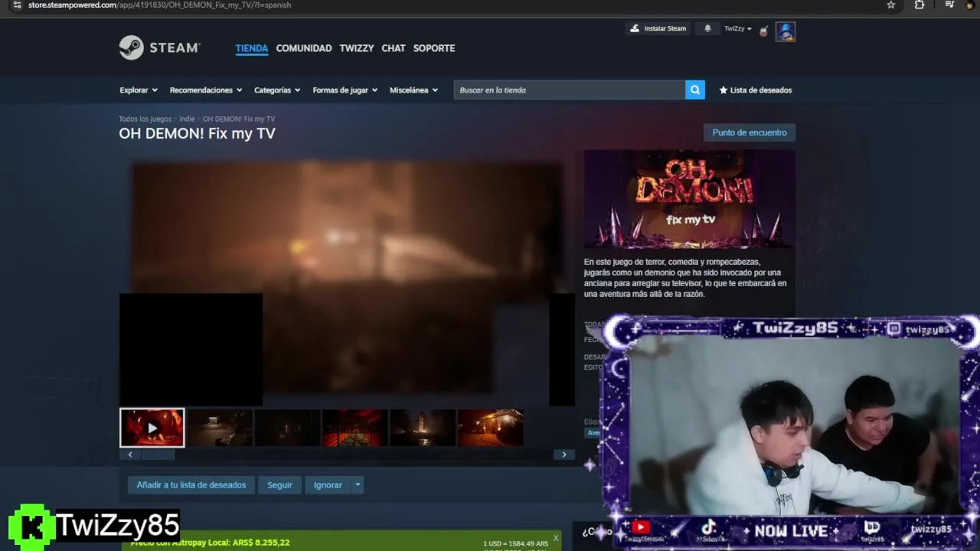Click Todos los juegos breadcrumb
Image resolution: width=980 pixels, height=551 pixels.
[x=145, y=119]
